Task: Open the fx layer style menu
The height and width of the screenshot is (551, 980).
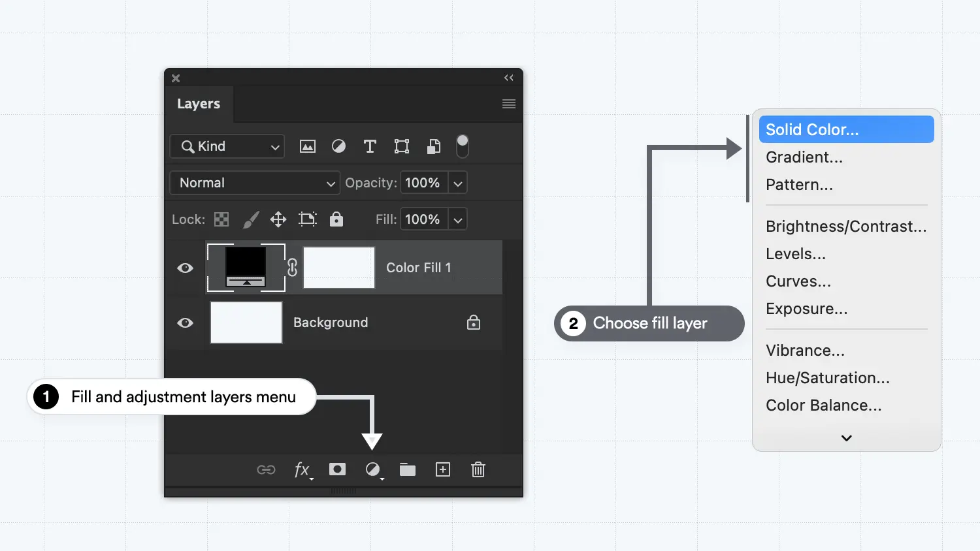Action: pos(303,470)
